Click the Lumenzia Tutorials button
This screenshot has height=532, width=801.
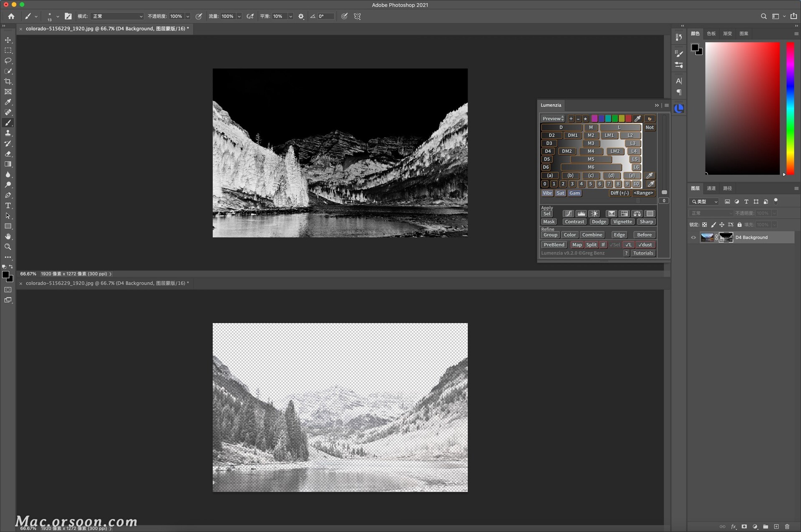click(643, 253)
